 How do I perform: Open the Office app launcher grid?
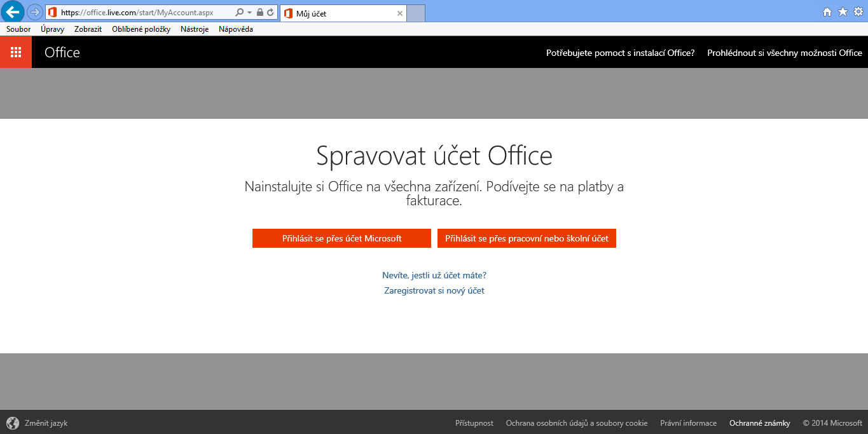pyautogui.click(x=16, y=52)
